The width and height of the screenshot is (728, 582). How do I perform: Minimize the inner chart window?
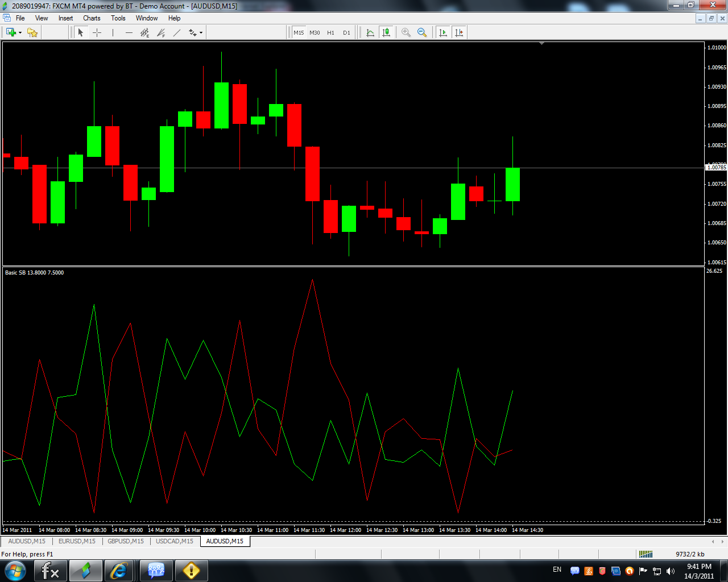tap(700, 18)
